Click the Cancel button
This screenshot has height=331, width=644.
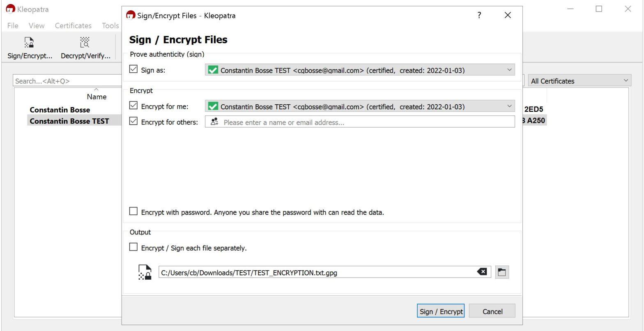coord(492,311)
